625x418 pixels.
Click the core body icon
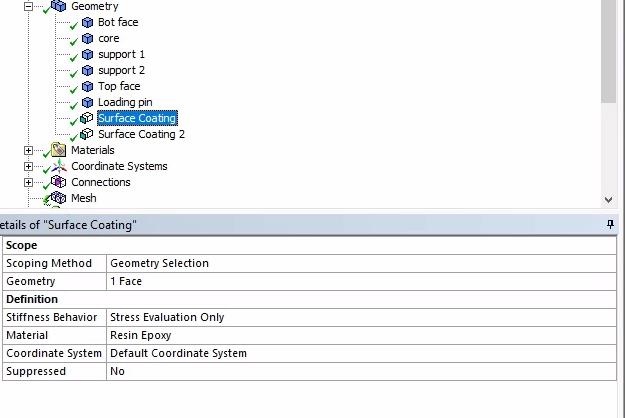pyautogui.click(x=87, y=38)
